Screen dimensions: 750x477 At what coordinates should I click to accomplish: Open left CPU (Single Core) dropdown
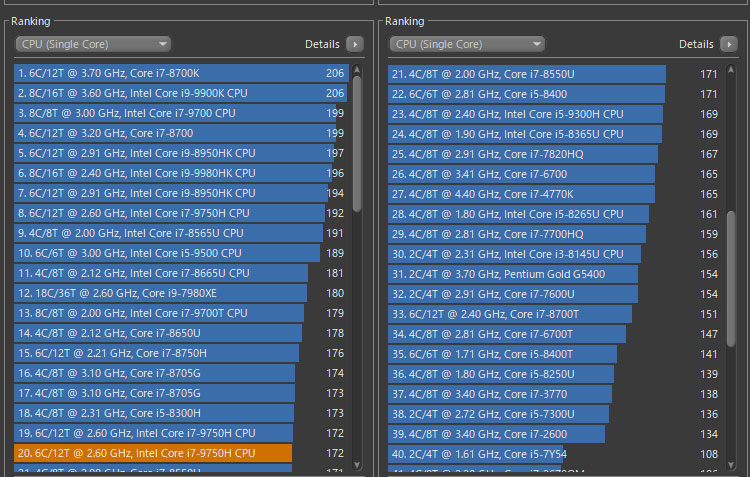[x=93, y=44]
